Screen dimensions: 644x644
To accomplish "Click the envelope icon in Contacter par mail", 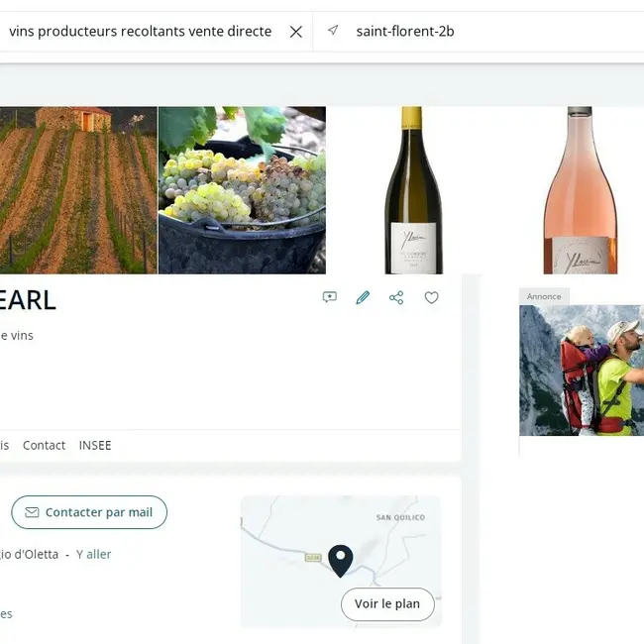I will click(32, 512).
